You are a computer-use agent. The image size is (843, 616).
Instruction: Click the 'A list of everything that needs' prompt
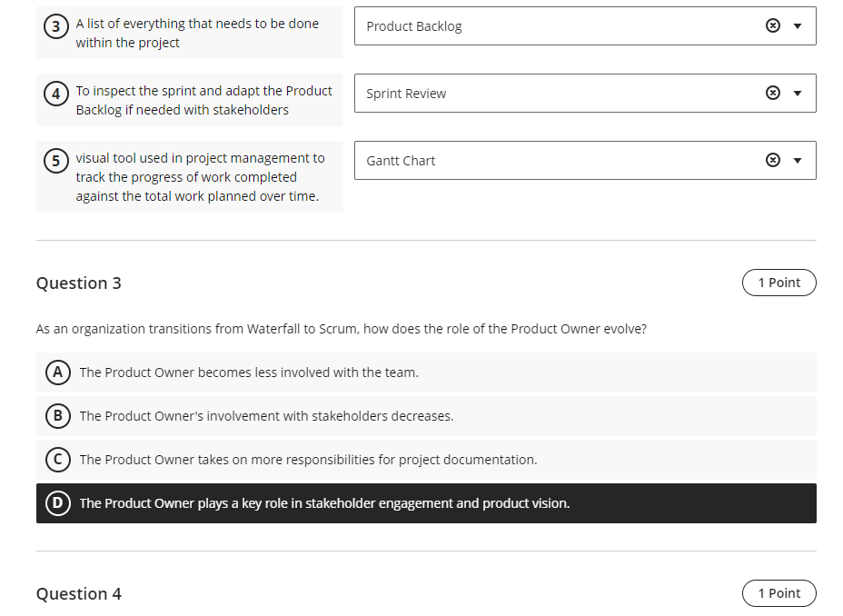pyautogui.click(x=190, y=33)
